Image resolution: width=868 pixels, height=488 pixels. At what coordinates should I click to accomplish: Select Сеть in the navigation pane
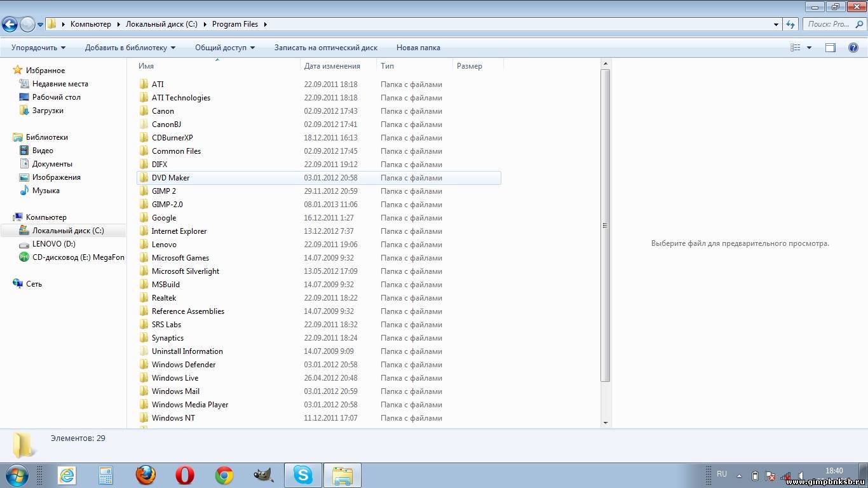pos(34,284)
